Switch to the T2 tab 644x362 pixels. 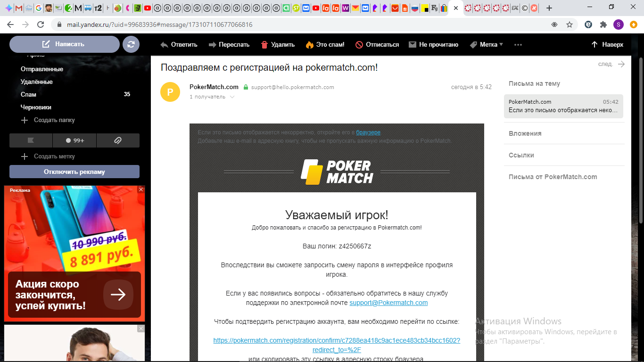coord(98,8)
